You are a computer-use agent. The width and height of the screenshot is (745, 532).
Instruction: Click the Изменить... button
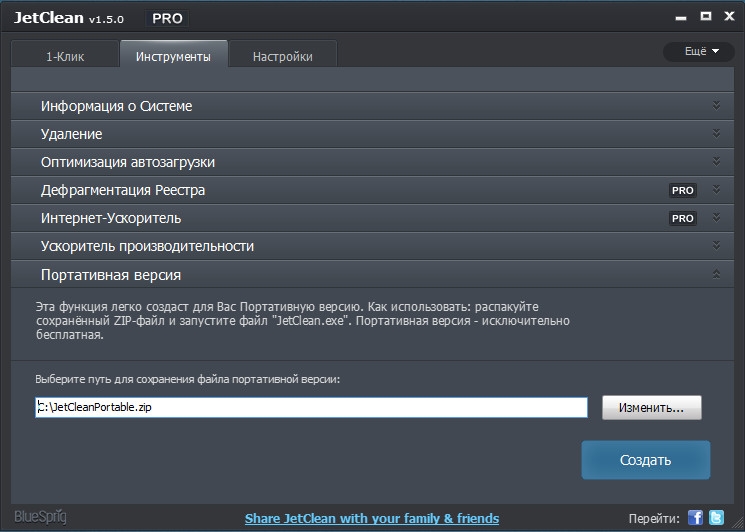point(651,408)
